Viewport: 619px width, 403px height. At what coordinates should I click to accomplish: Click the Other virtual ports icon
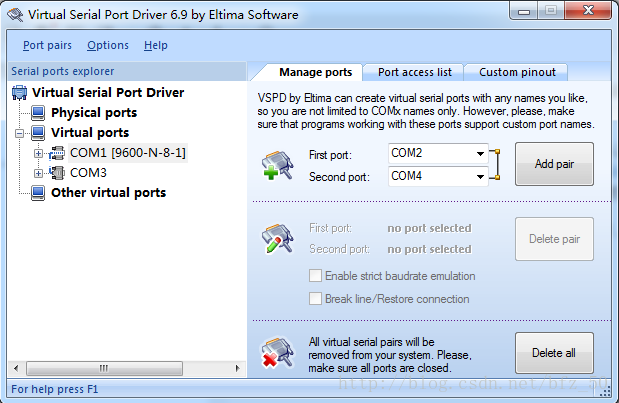pos(38,193)
